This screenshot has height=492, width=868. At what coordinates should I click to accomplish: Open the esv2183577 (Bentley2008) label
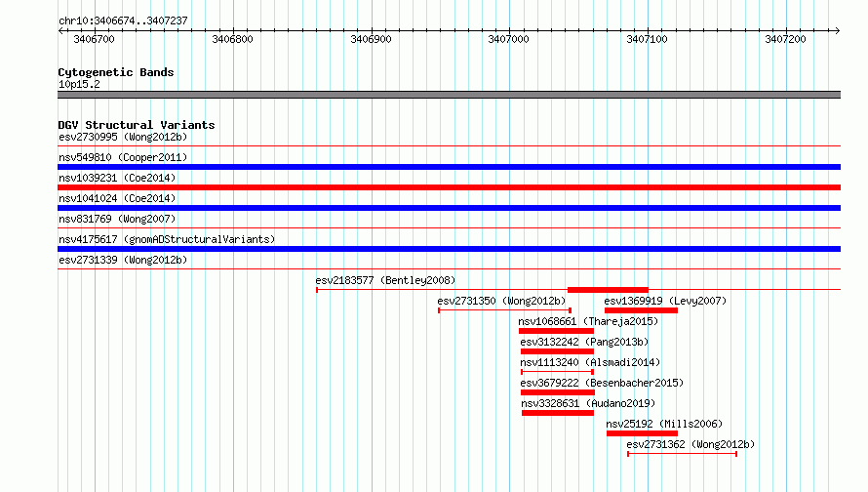point(385,280)
